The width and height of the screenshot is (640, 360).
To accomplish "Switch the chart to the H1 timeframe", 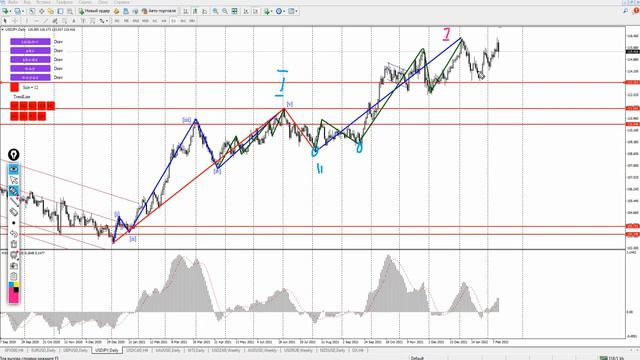I will (x=155, y=21).
